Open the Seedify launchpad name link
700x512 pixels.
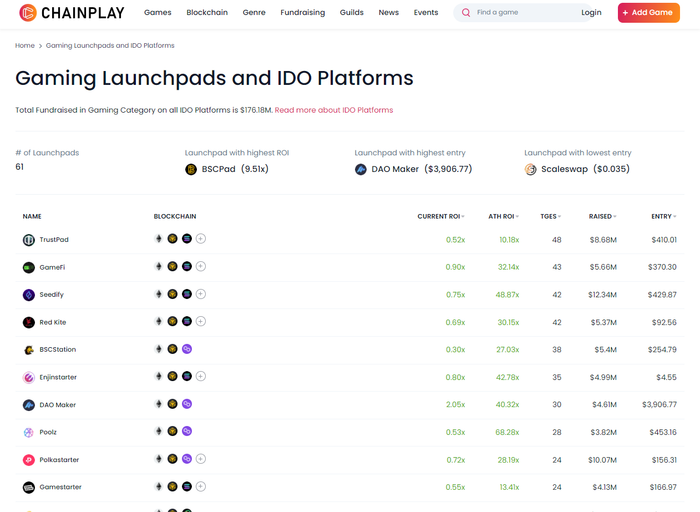(52, 295)
